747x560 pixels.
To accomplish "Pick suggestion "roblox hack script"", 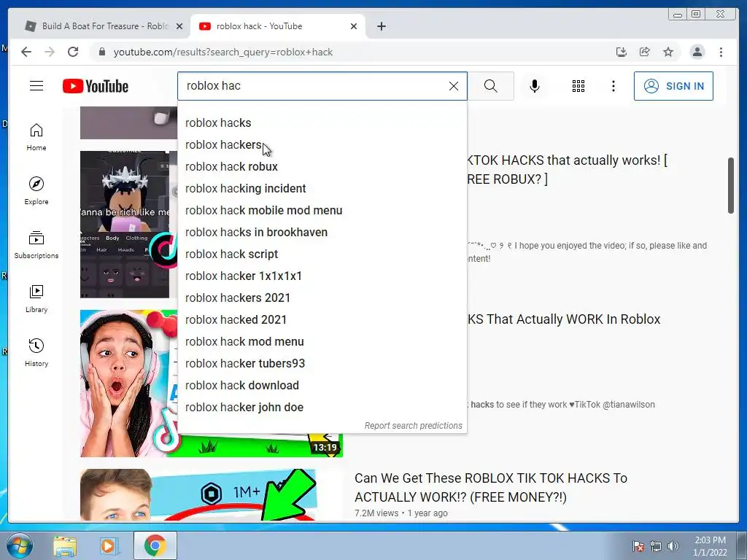I will (322, 254).
